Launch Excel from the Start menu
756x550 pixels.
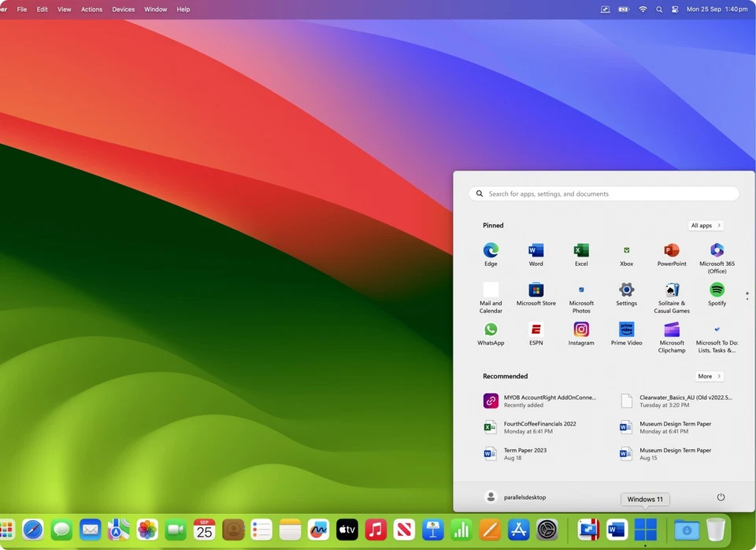pos(581,250)
